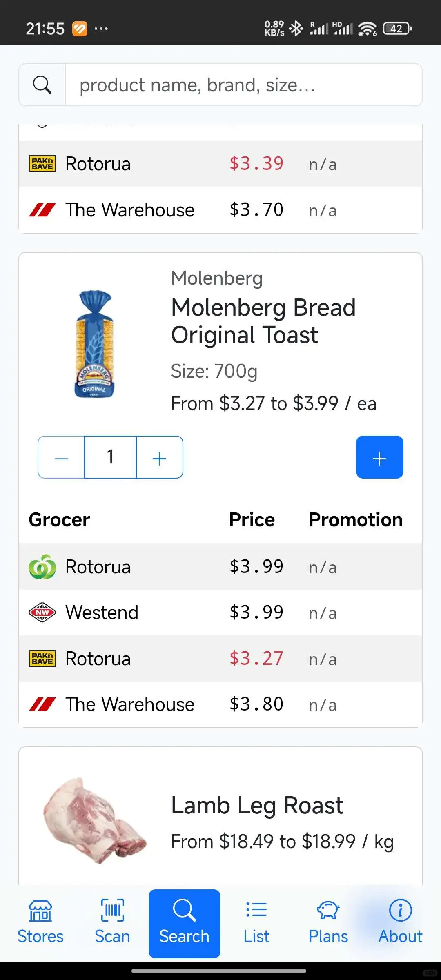Image resolution: width=441 pixels, height=980 pixels.
Task: Open the Molenberg Bread Original Toast title
Action: pos(263,321)
